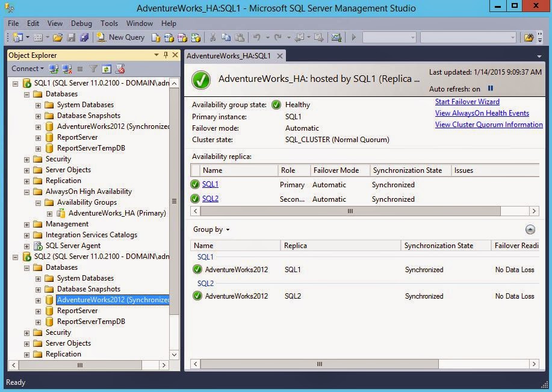Collapse the SQL2 server node
This screenshot has width=552, height=392.
(15, 257)
